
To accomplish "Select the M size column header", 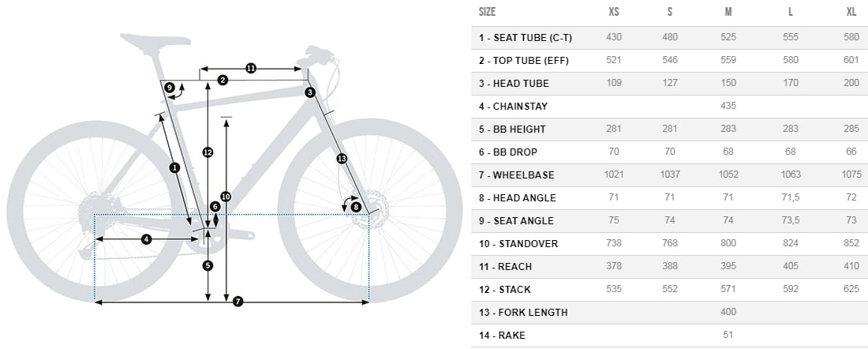I will [x=728, y=12].
